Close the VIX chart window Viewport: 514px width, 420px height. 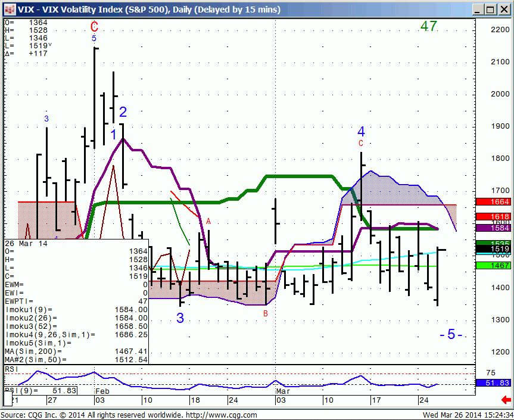(x=504, y=10)
